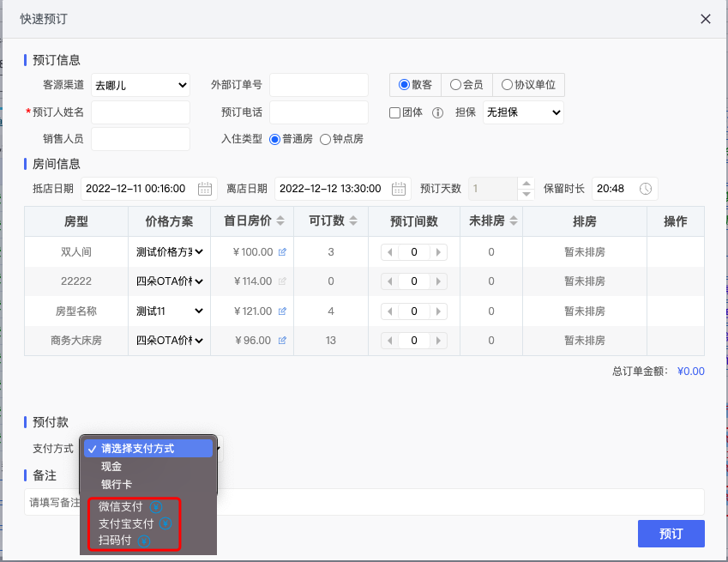
Task: Click the 离店日期 date field
Action: [x=343, y=189]
